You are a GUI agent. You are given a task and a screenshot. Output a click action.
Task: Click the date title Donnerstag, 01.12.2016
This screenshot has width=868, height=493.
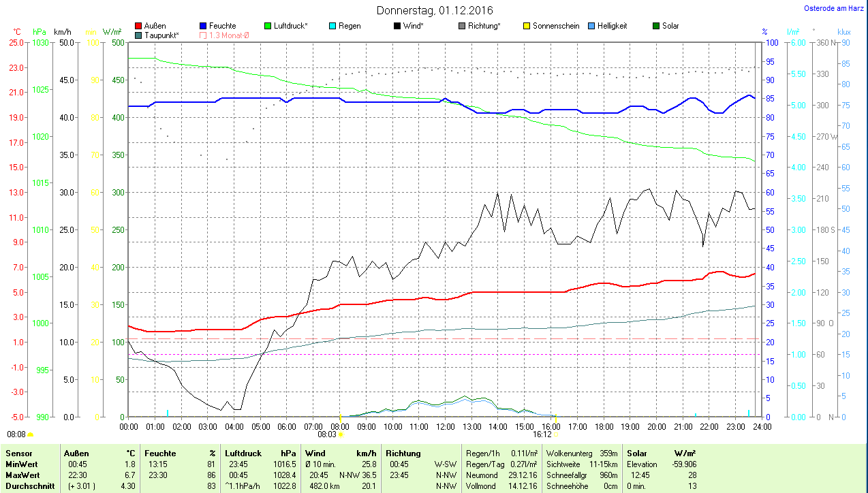click(435, 10)
